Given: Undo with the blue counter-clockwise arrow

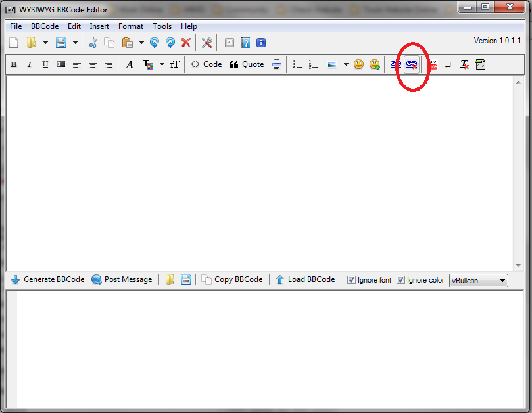Looking at the screenshot, I should click(155, 43).
